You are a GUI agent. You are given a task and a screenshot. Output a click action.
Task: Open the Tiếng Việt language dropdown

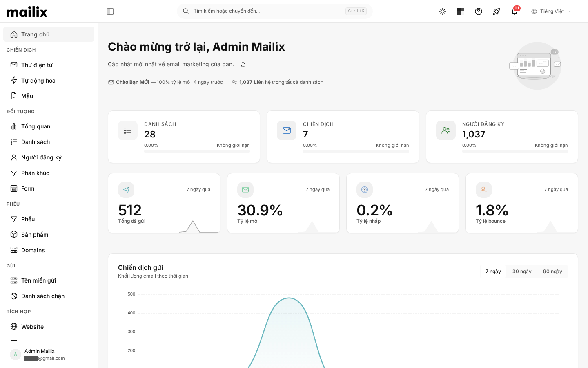click(552, 11)
